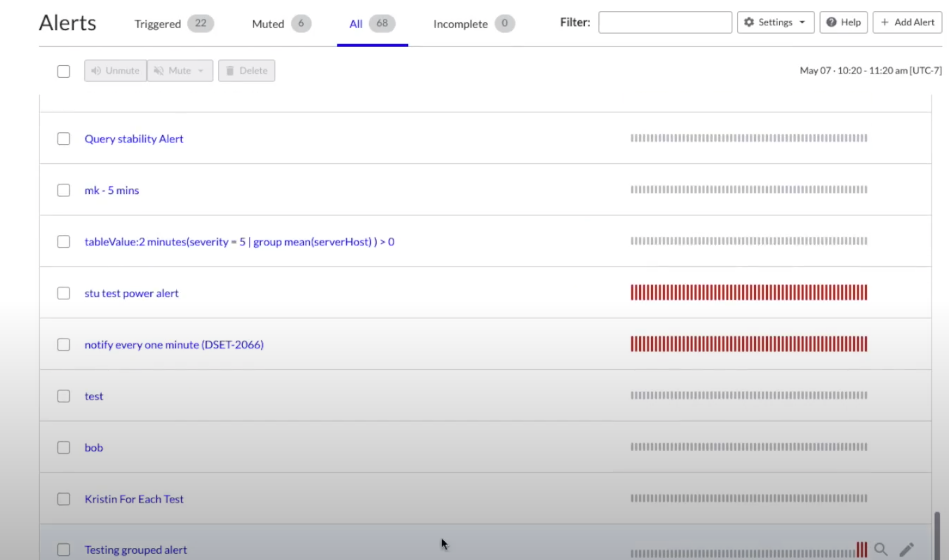
Task: Check the Query stability Alert checkbox
Action: [63, 139]
